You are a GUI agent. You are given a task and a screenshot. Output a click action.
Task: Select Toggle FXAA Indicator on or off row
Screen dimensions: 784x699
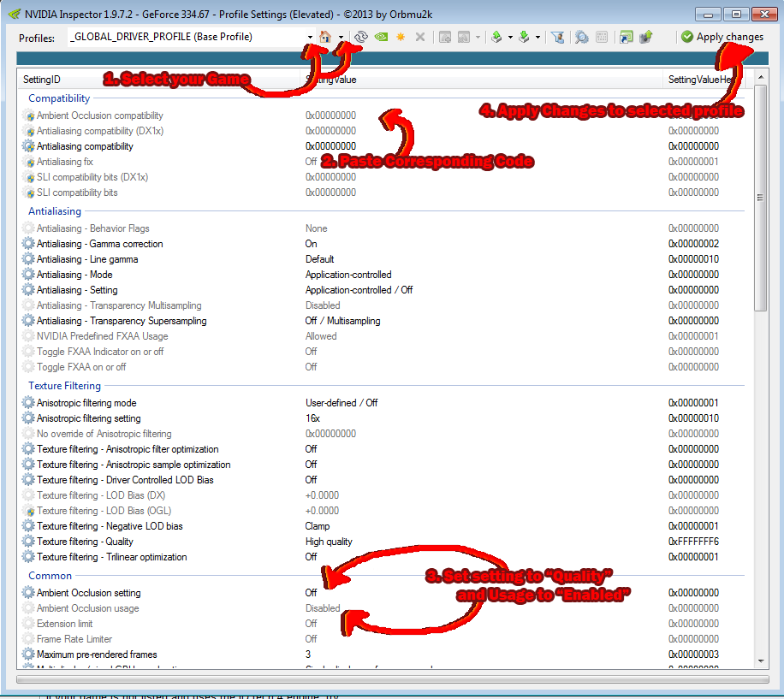click(100, 352)
